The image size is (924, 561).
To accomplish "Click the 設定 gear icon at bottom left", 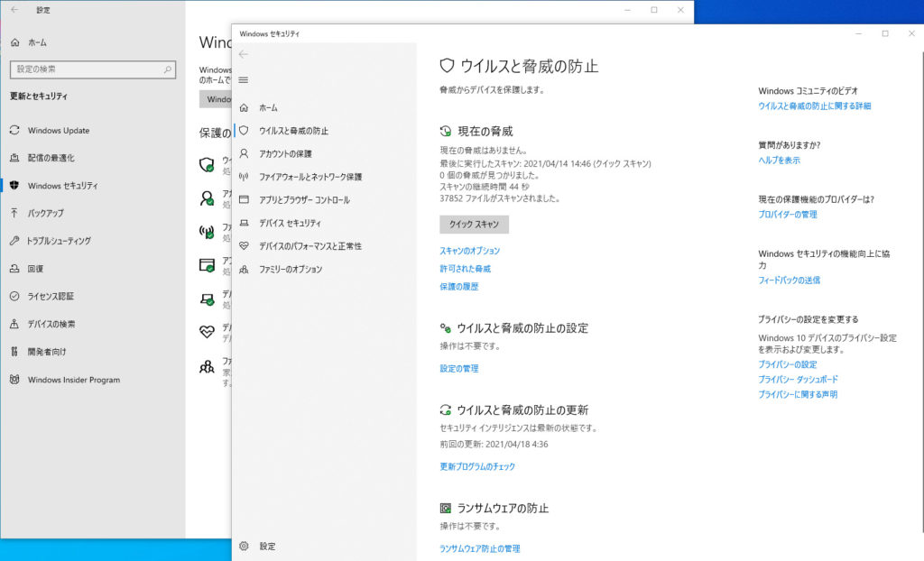I will [x=244, y=546].
